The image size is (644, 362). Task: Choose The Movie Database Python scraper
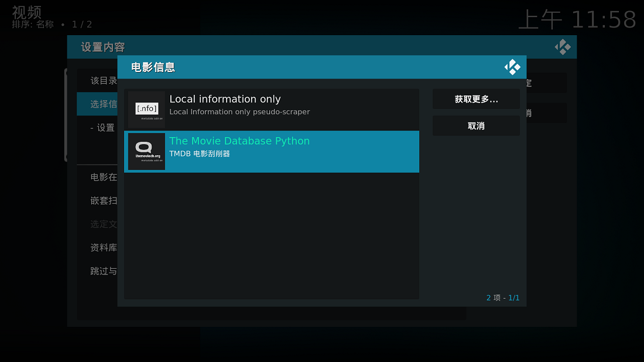pyautogui.click(x=272, y=152)
